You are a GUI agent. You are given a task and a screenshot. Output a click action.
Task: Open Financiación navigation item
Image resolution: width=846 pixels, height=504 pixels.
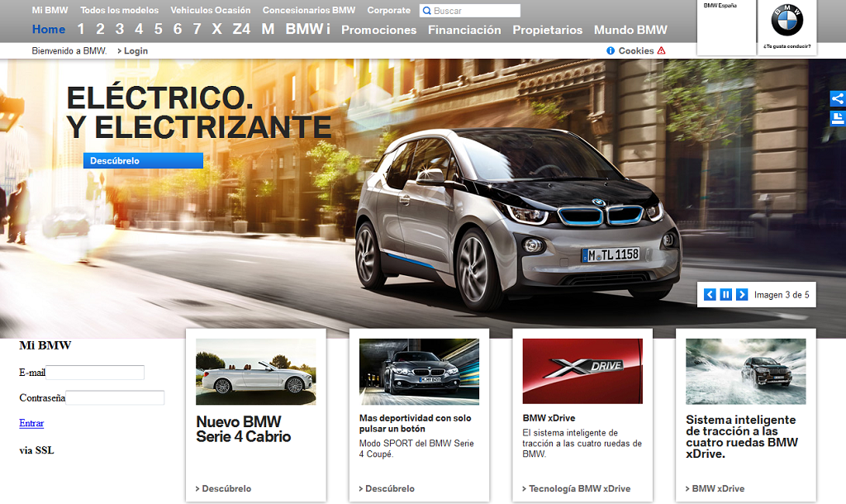pos(464,30)
